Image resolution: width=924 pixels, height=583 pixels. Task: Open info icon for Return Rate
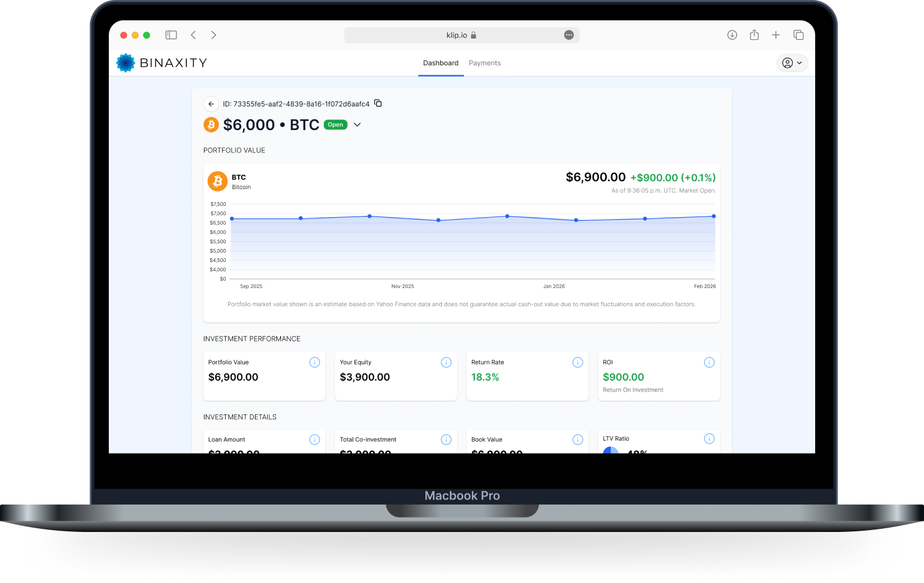click(x=578, y=362)
